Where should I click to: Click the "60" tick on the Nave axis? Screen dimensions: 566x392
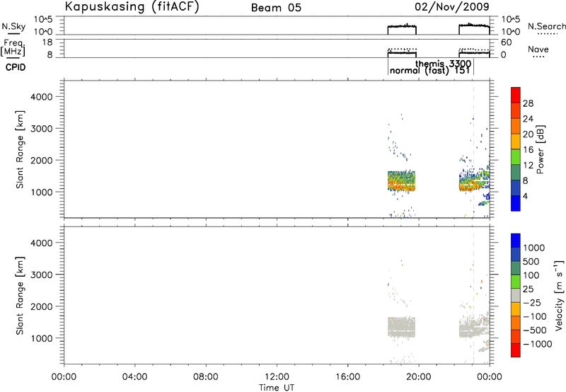coord(506,42)
